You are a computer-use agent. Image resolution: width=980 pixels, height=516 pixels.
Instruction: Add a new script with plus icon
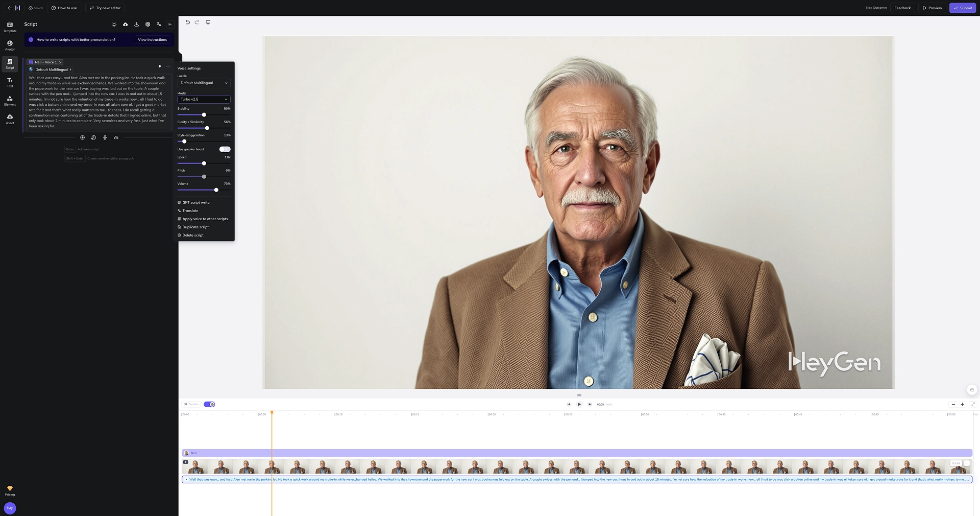(x=82, y=137)
